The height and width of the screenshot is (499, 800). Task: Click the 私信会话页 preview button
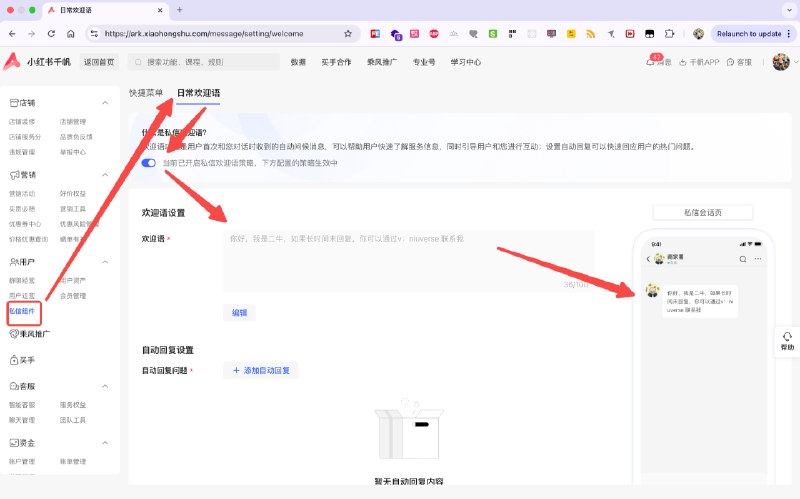click(x=703, y=213)
